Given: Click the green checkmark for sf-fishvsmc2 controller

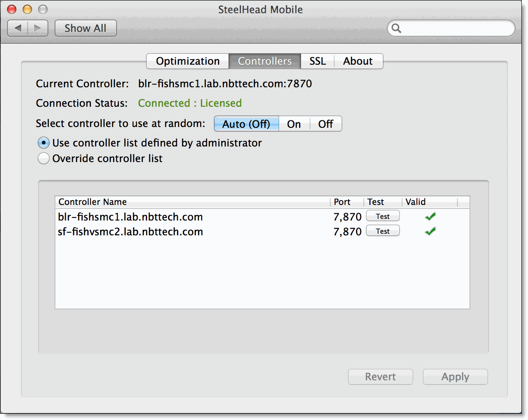Looking at the screenshot, I should coord(430,231).
